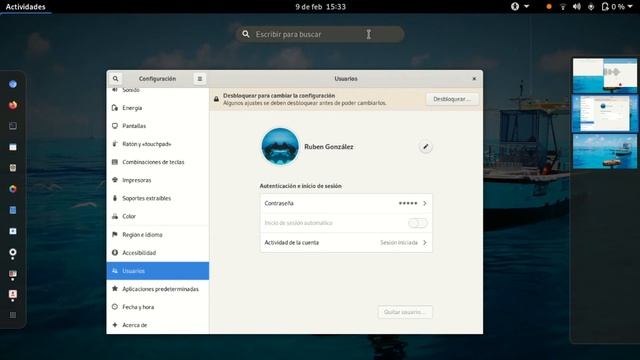Close the Usuarios settings window
The height and width of the screenshot is (360, 640).
tap(474, 79)
